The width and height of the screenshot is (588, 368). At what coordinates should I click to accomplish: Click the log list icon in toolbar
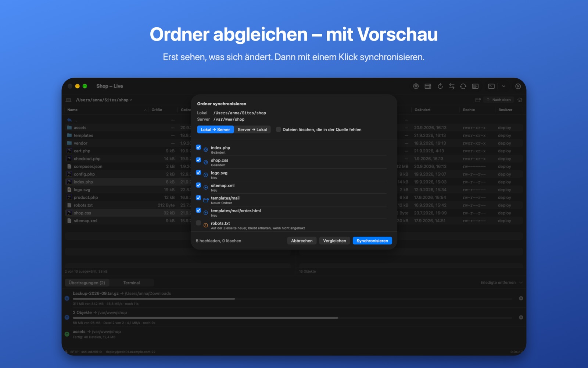coord(475,86)
